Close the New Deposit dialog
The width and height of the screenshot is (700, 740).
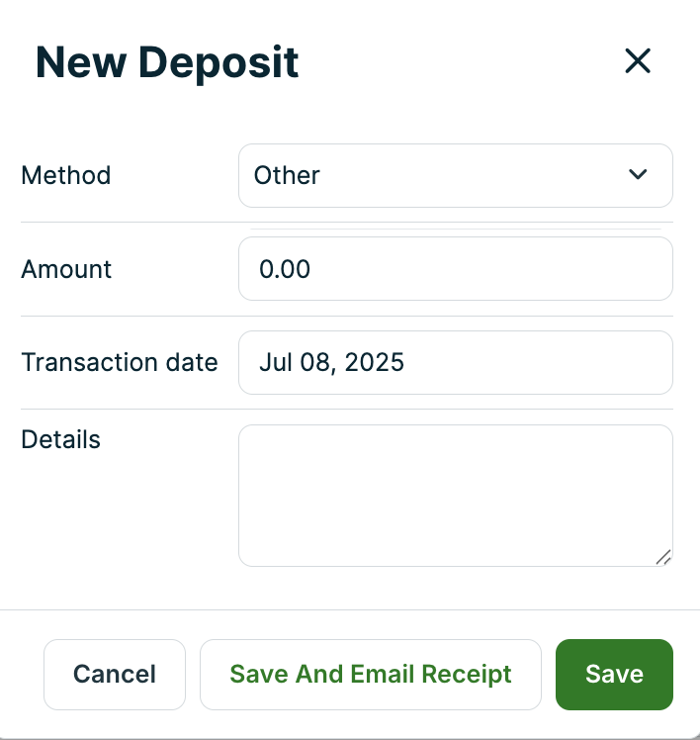pos(638,61)
